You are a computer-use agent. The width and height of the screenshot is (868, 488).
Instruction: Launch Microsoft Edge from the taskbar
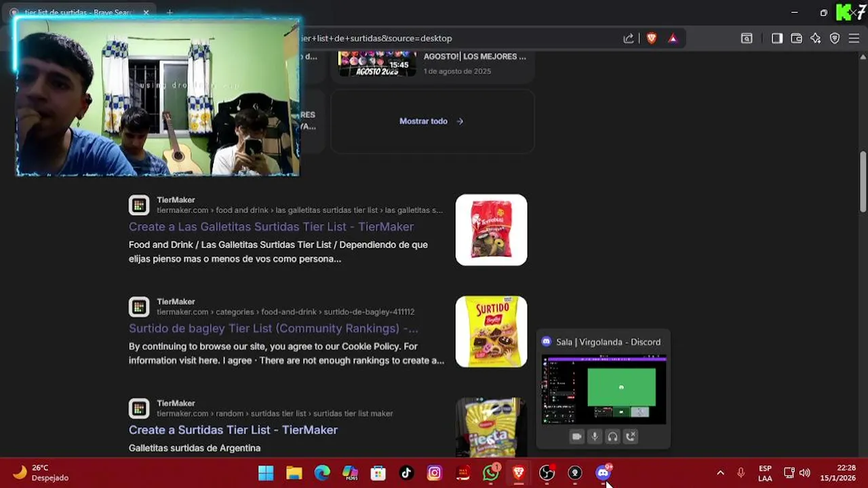point(322,473)
